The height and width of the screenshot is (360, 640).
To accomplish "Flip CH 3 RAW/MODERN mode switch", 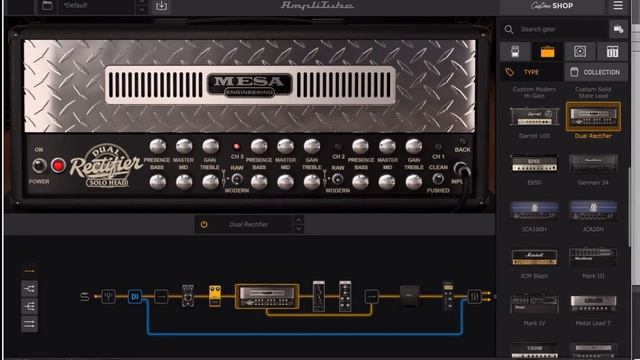I will point(237,179).
